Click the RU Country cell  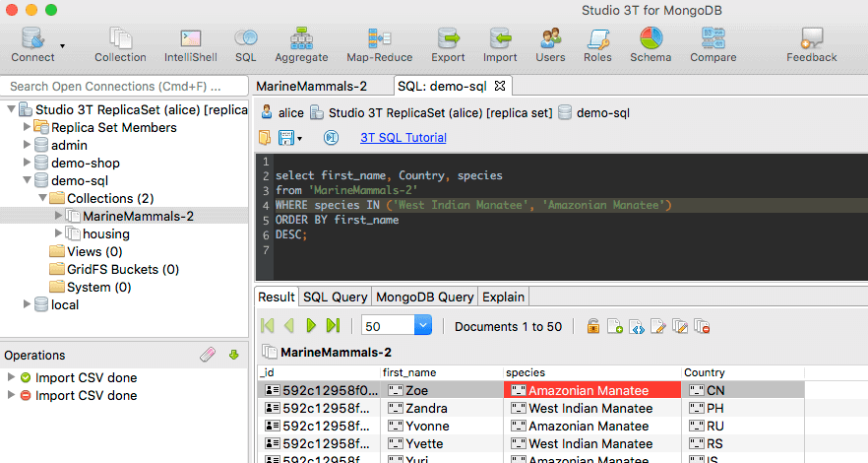[x=743, y=426]
